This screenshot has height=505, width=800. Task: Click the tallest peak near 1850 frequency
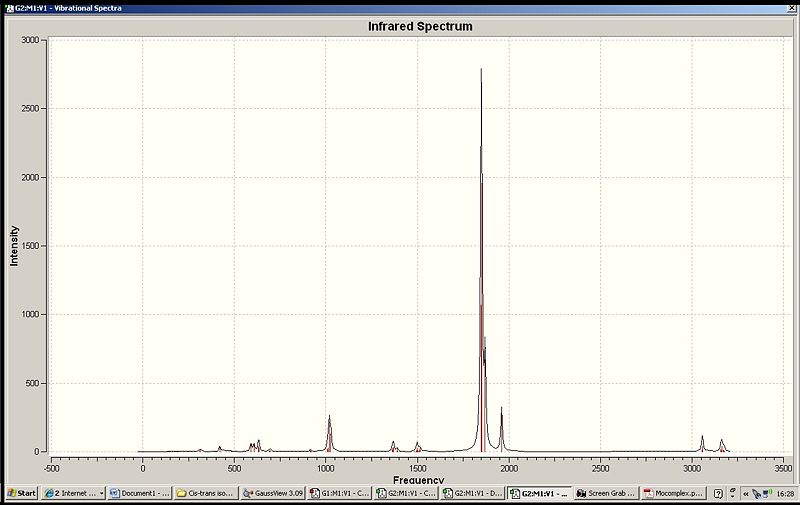(x=481, y=260)
